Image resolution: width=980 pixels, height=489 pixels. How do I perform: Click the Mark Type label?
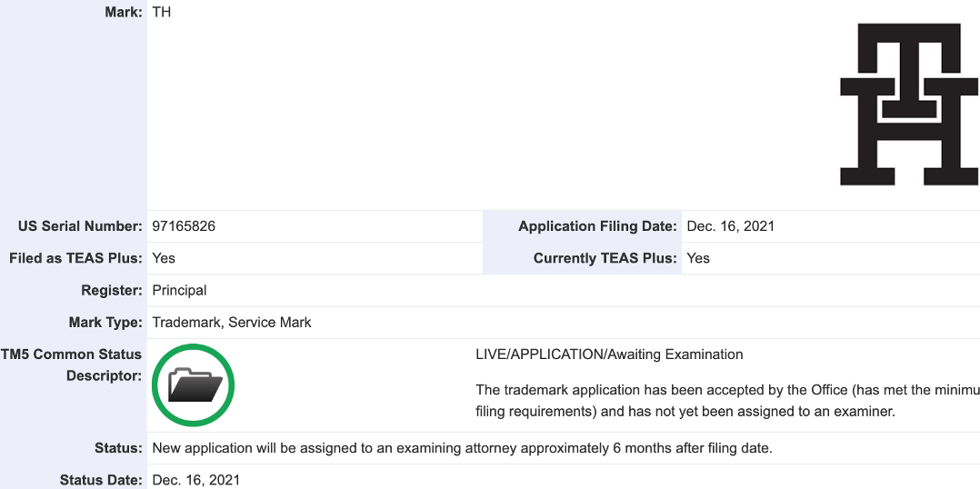[105, 323]
